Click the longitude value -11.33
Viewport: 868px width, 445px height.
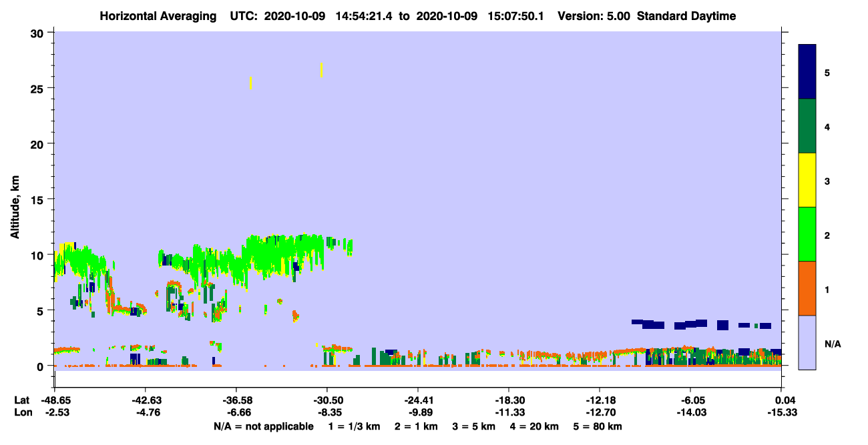[509, 412]
